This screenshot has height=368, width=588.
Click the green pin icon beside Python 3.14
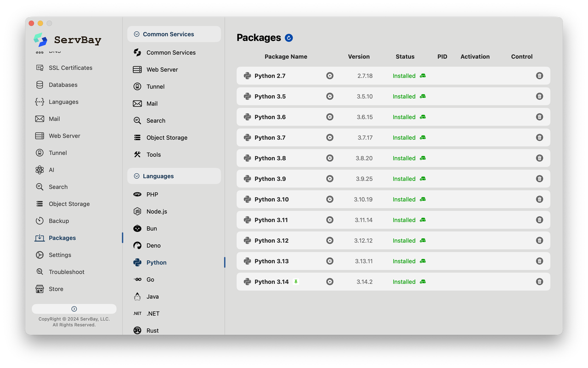tap(296, 282)
